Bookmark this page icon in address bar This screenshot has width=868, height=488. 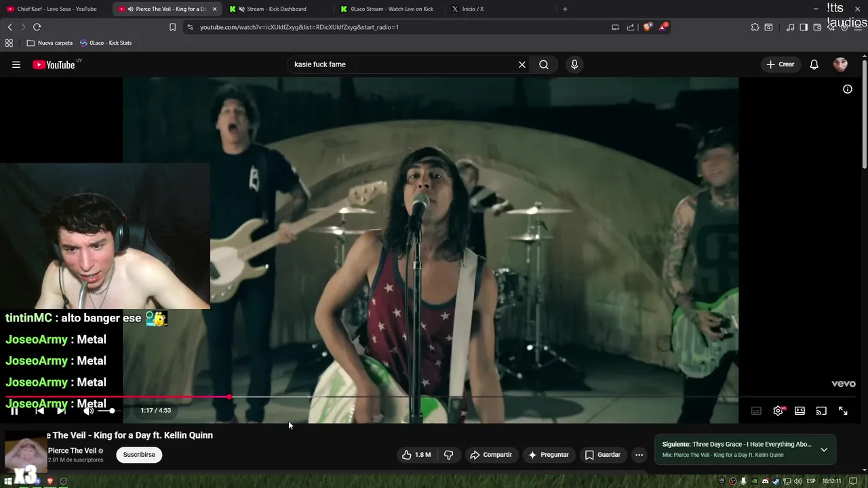172,27
